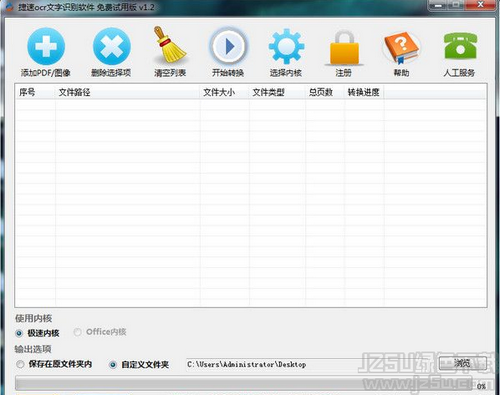This screenshot has width=500, height=395.
Task: Open Register (注册) lock icon
Action: 344,48
